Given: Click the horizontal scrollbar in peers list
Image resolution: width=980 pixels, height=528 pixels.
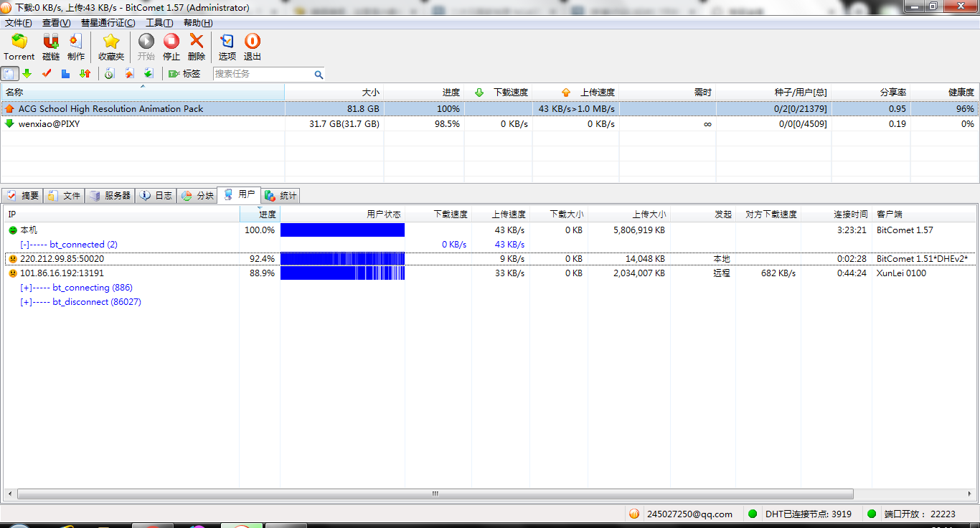Looking at the screenshot, I should coord(435,494).
